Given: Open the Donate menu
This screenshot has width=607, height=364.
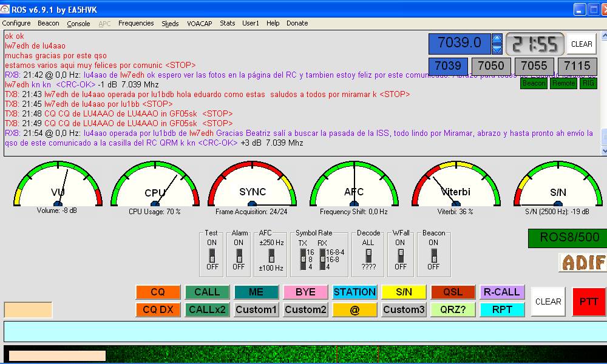Looking at the screenshot, I should (297, 23).
